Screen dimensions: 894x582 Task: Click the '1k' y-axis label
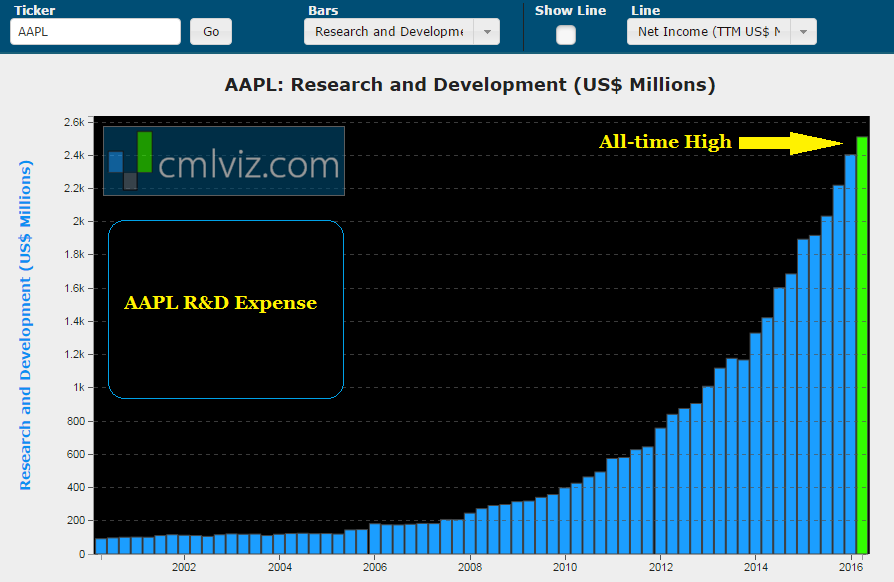coord(79,387)
